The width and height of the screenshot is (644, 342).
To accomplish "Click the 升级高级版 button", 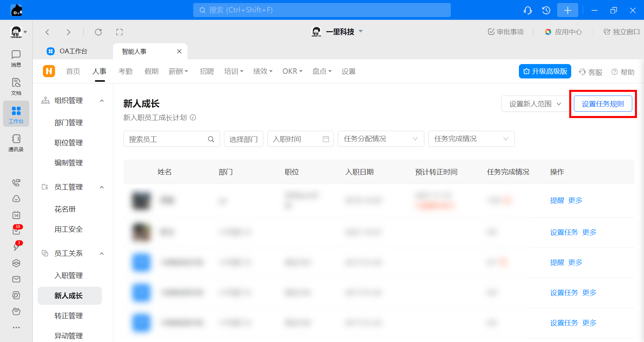I will [545, 71].
